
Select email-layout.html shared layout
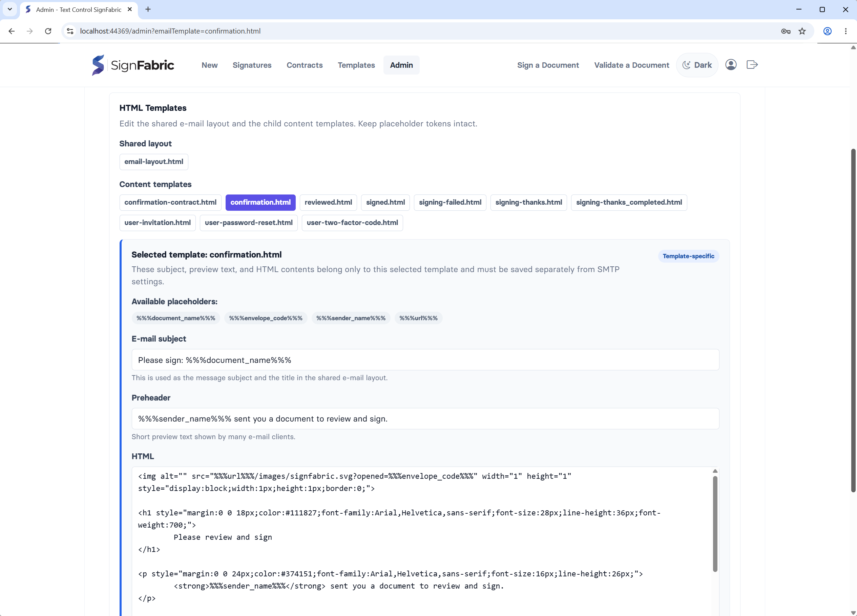pyautogui.click(x=154, y=162)
